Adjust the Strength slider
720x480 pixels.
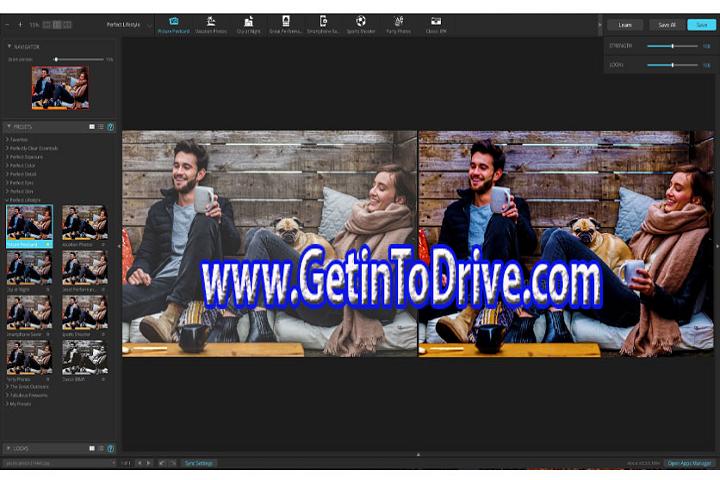pyautogui.click(x=672, y=46)
